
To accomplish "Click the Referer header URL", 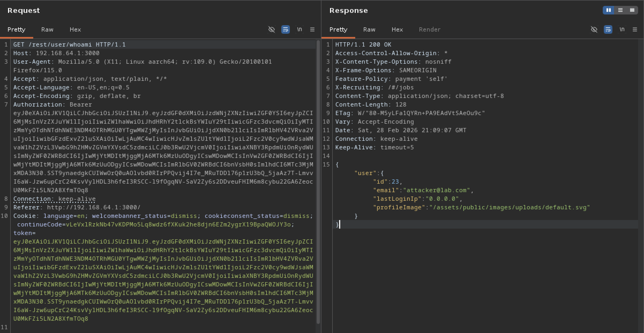I will click(94, 207).
